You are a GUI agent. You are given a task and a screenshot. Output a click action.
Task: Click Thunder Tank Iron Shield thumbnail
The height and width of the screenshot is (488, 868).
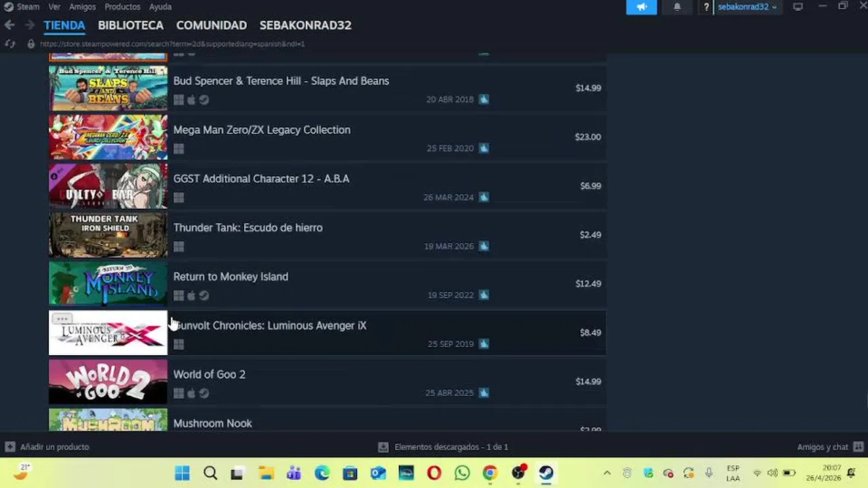(x=108, y=235)
